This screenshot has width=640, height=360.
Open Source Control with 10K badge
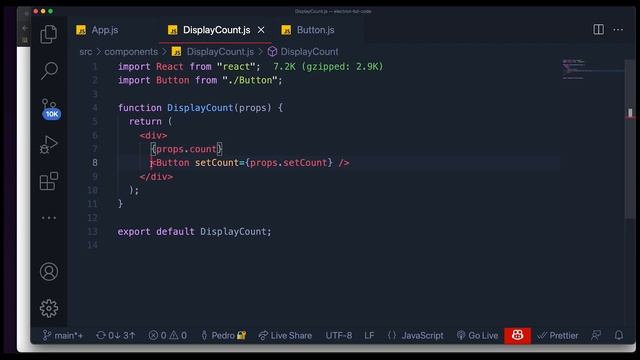pos(50,109)
